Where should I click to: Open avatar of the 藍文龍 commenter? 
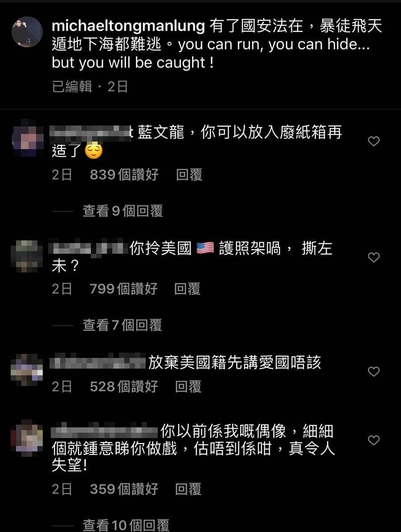[x=27, y=138]
